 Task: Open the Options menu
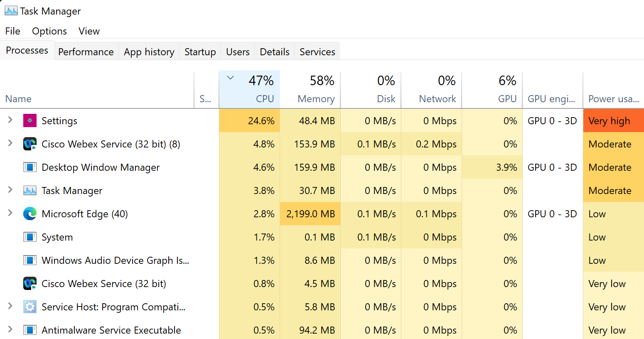click(49, 31)
